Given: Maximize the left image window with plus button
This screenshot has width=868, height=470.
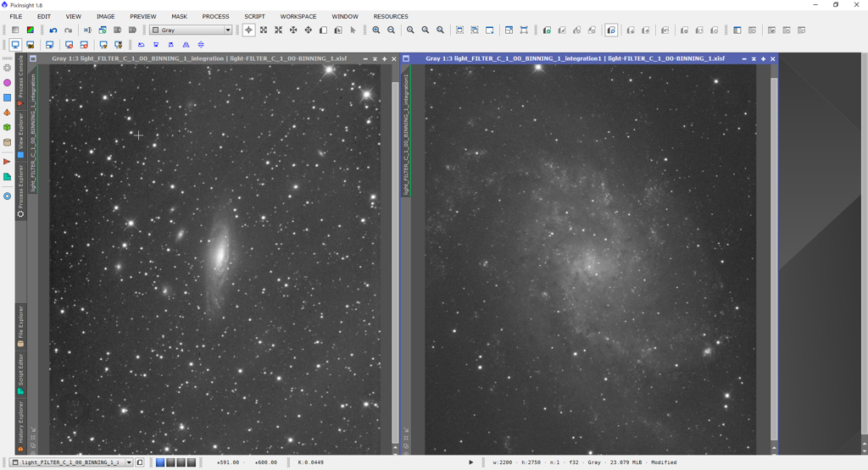Looking at the screenshot, I should click(x=384, y=58).
